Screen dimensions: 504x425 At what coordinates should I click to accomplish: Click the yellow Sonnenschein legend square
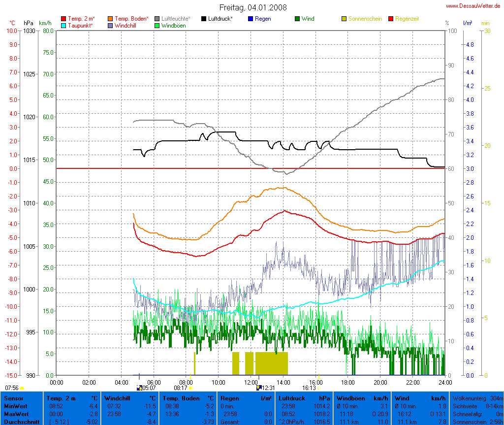[344, 19]
